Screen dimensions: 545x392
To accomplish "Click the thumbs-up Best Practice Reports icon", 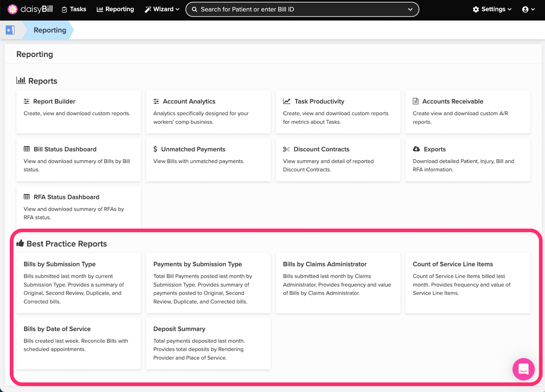I will [x=20, y=243].
